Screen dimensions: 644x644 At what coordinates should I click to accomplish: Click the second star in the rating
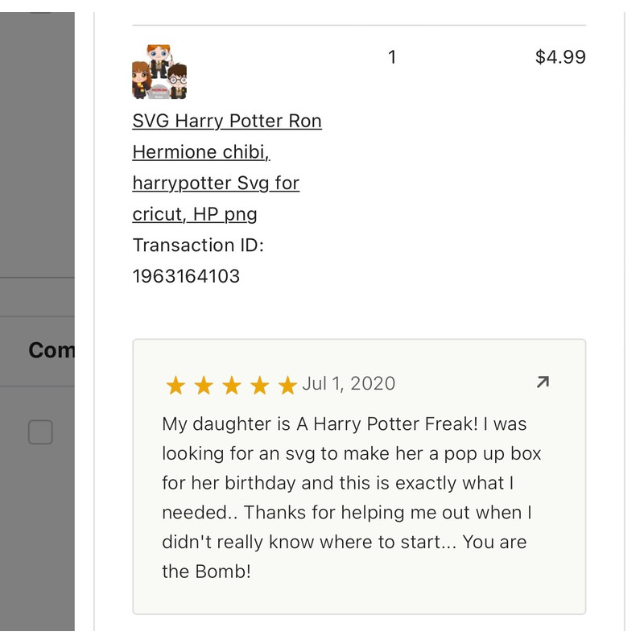coord(204,386)
